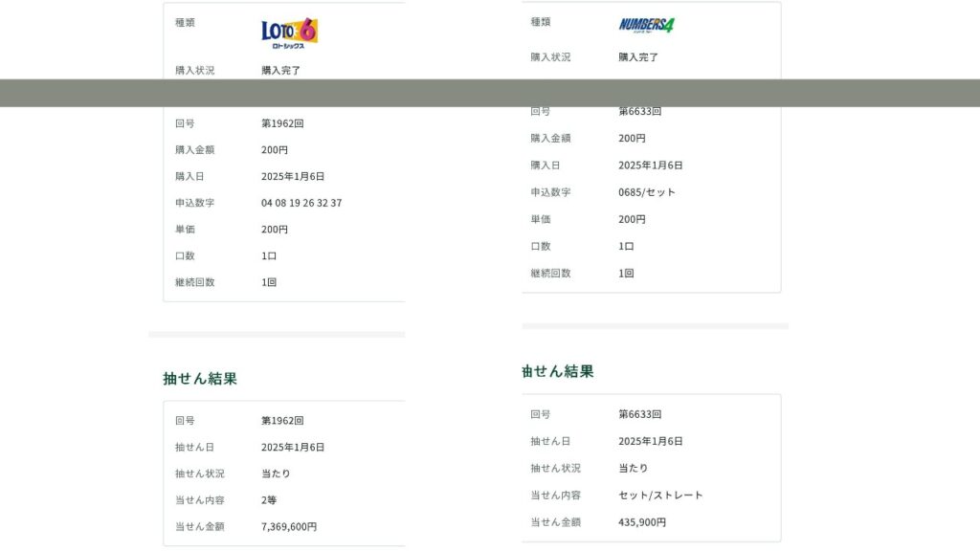Click 第6633回 in the Numbers4 draw results

point(639,415)
